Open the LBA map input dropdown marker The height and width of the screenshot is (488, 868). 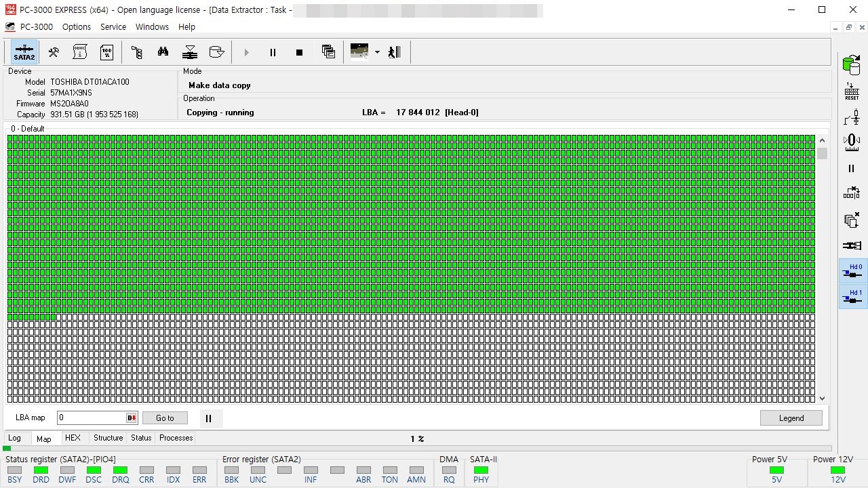(132, 418)
